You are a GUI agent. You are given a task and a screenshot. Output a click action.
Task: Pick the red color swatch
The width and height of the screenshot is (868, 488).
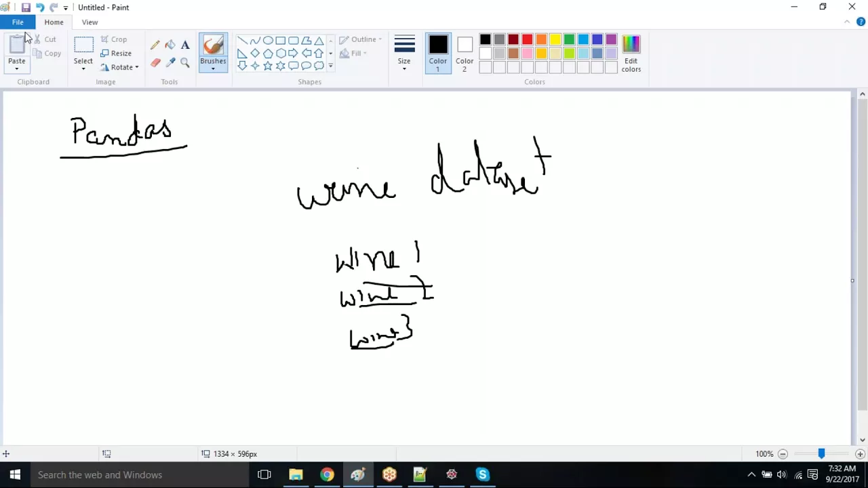point(527,40)
